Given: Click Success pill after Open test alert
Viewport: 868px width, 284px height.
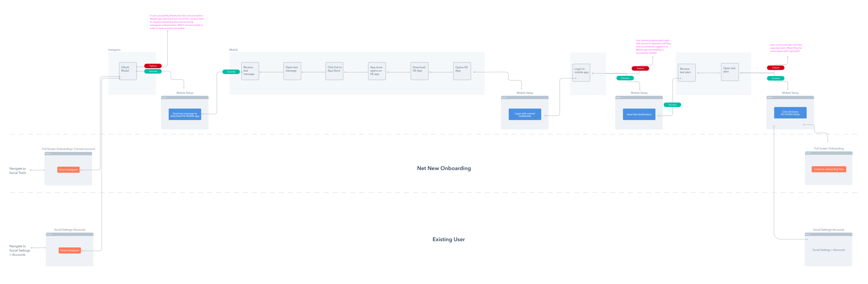Looking at the screenshot, I should (776, 78).
